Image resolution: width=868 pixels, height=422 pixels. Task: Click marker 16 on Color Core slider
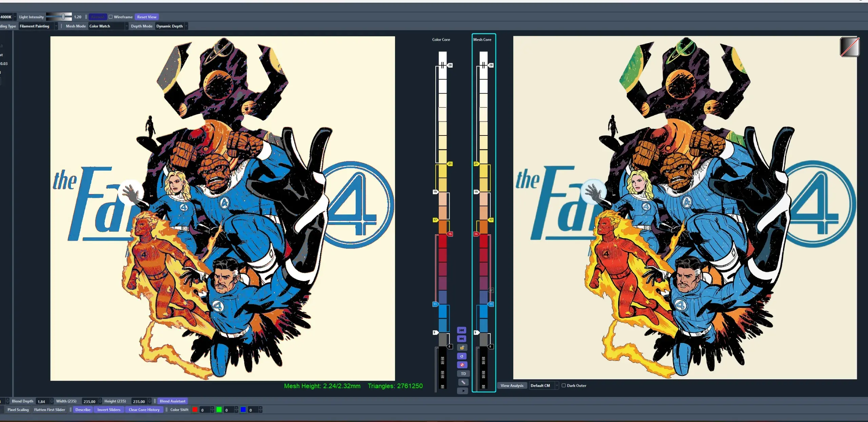(x=450, y=234)
